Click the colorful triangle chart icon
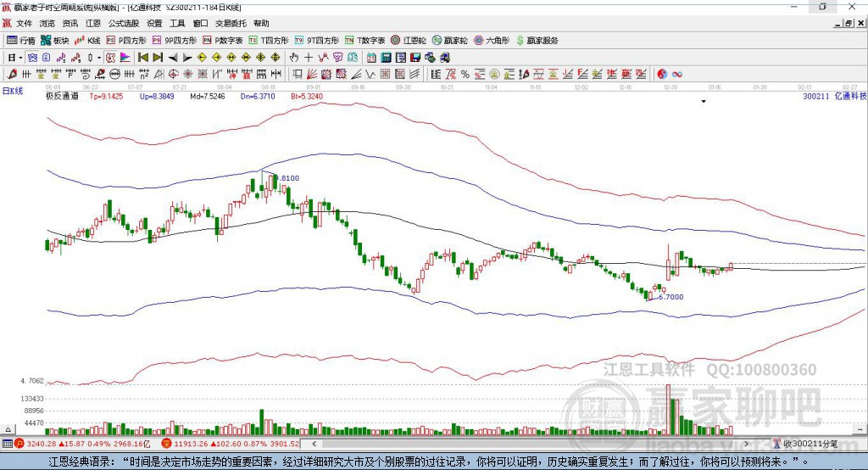 (125, 58)
